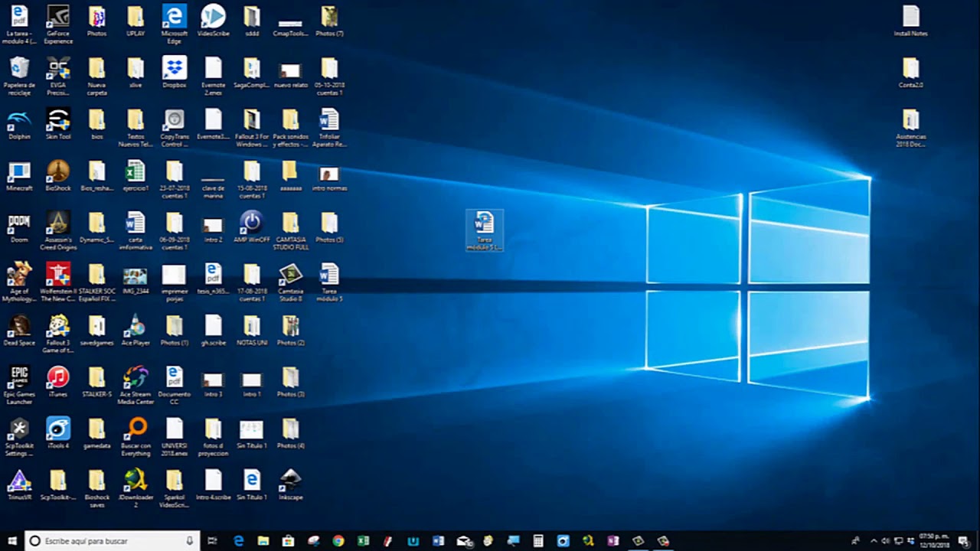Viewport: 980px width, 551px height.
Task: Open the taskbar clock and date
Action: (934, 541)
